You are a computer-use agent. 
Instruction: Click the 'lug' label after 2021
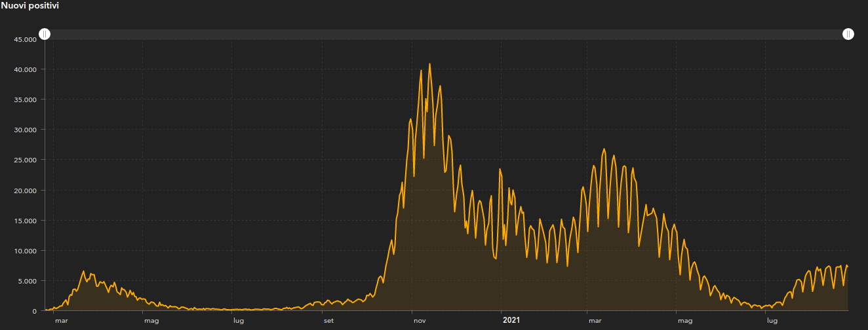[x=772, y=321]
